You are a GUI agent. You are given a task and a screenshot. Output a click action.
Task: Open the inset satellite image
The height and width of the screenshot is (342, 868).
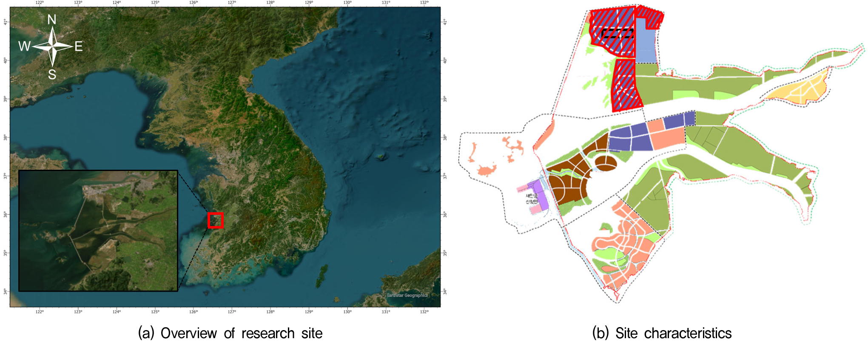[x=98, y=231]
